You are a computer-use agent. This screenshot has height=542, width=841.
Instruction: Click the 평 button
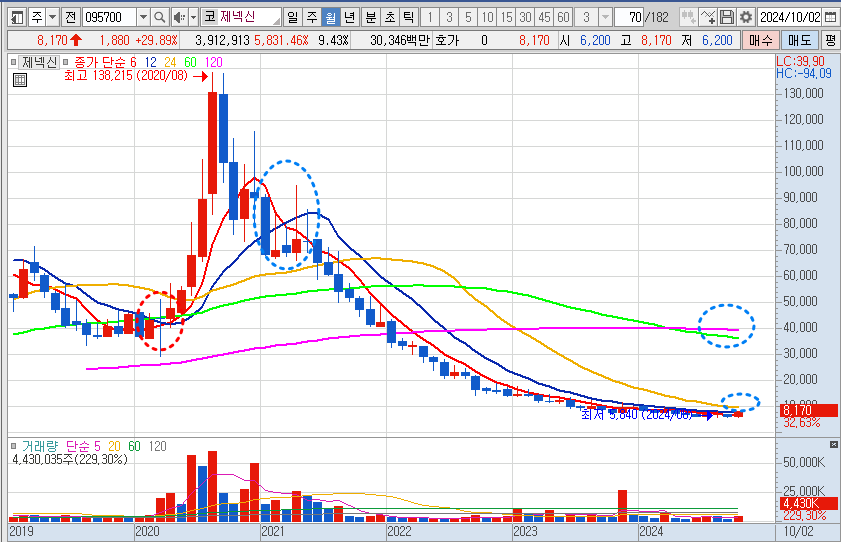(830, 40)
